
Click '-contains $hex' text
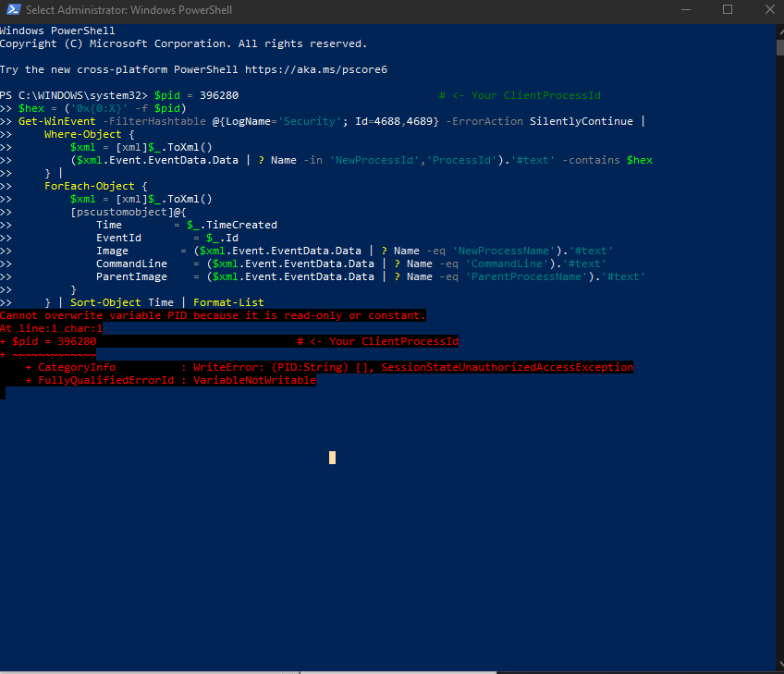[x=607, y=161]
